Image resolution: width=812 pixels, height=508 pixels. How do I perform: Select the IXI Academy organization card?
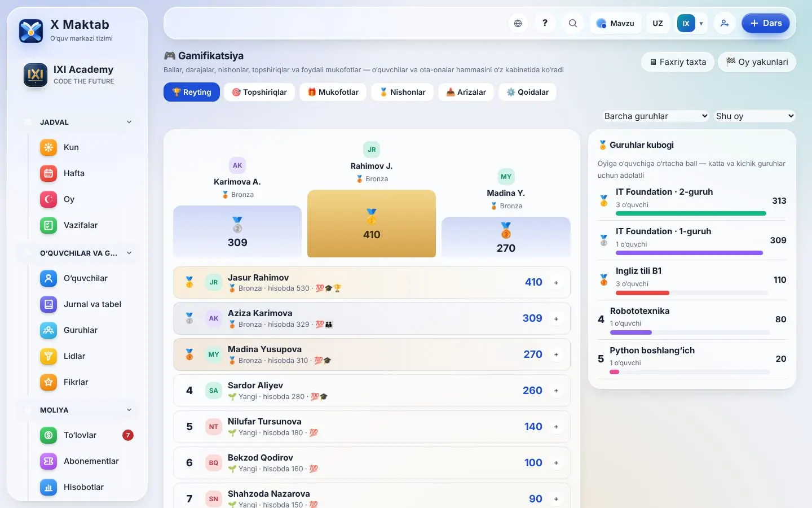77,75
